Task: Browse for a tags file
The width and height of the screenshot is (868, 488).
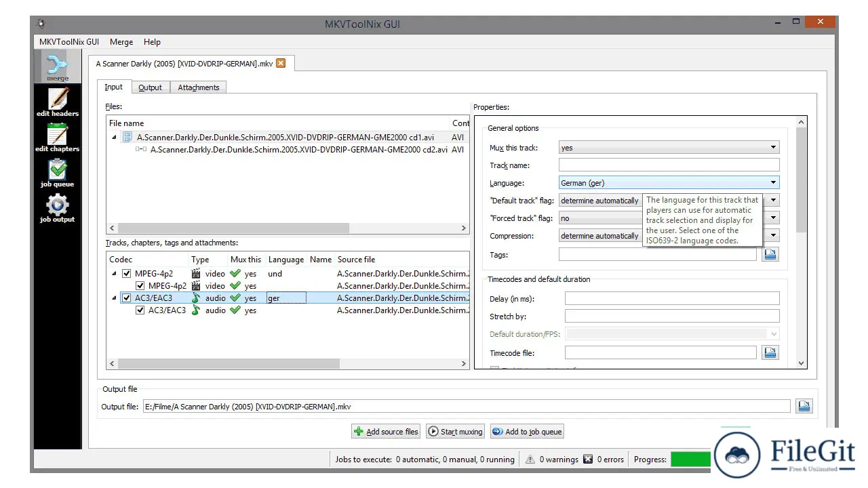Action: click(770, 254)
